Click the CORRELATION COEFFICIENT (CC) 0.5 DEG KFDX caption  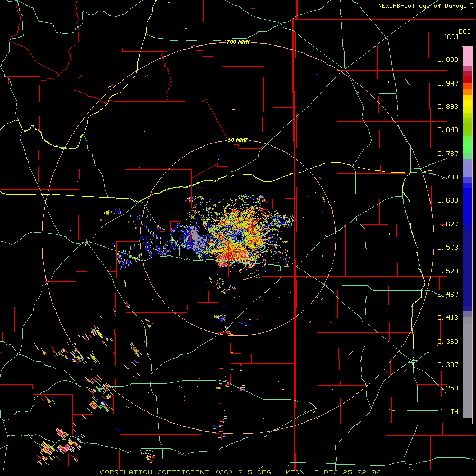click(240, 472)
